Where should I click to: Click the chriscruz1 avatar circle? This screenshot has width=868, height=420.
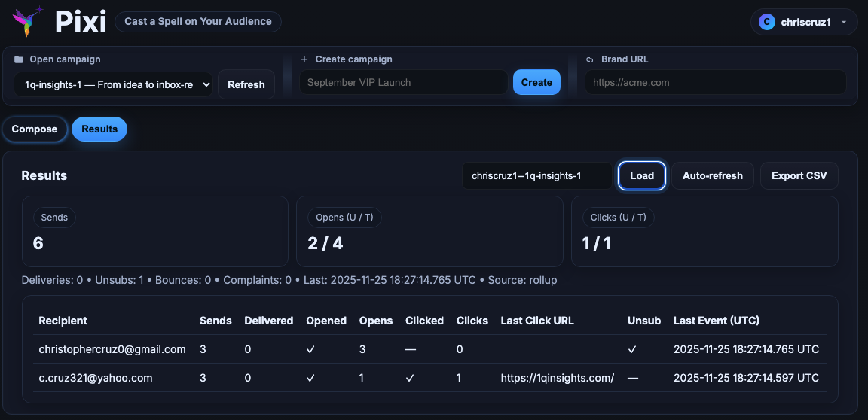click(x=767, y=22)
